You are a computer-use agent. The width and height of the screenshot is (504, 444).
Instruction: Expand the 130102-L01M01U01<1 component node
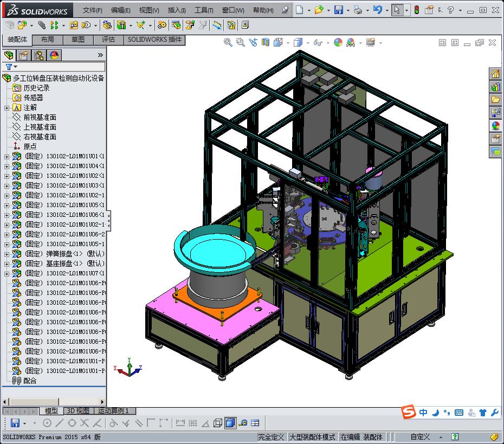pyautogui.click(x=7, y=157)
